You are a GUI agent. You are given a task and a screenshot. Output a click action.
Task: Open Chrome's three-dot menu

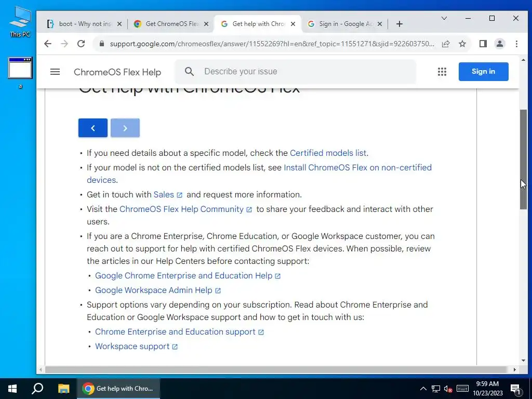tap(516, 44)
